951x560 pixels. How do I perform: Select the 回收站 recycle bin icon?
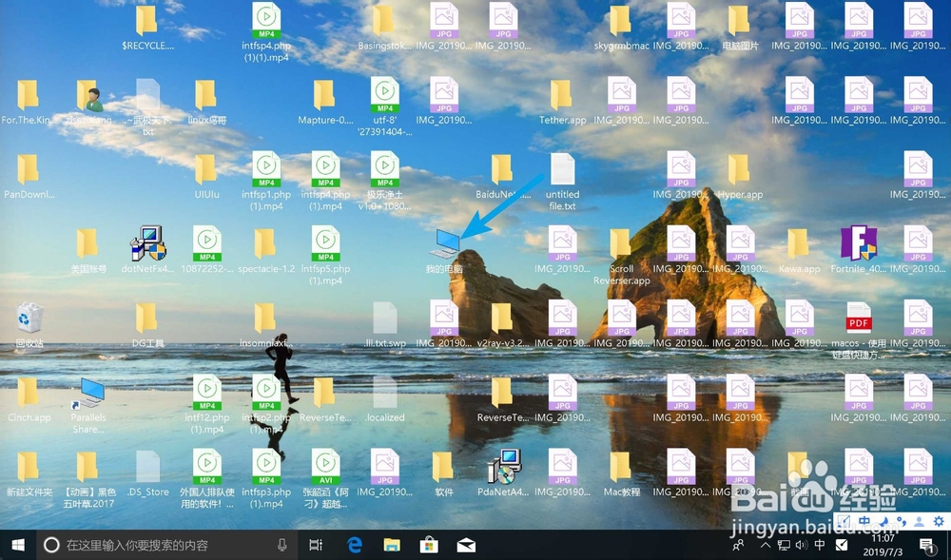(x=29, y=325)
